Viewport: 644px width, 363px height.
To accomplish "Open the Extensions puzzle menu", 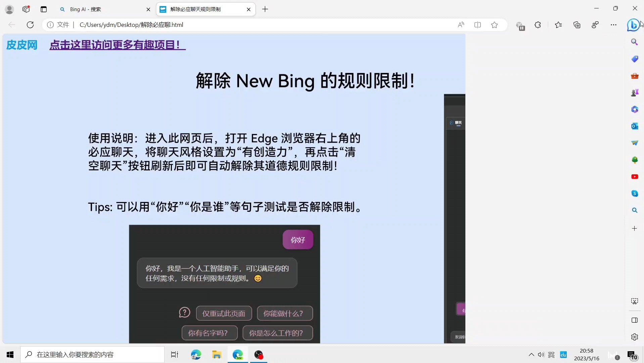I will point(538,25).
